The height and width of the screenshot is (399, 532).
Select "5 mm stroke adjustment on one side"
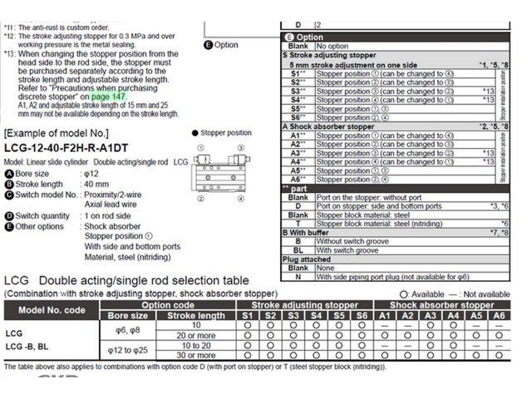coord(352,65)
